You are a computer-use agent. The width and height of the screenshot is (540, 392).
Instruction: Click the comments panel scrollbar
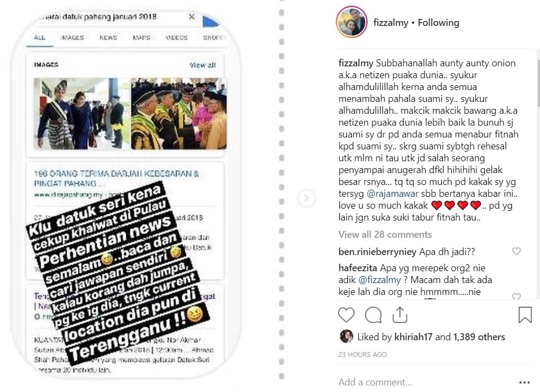click(x=538, y=82)
